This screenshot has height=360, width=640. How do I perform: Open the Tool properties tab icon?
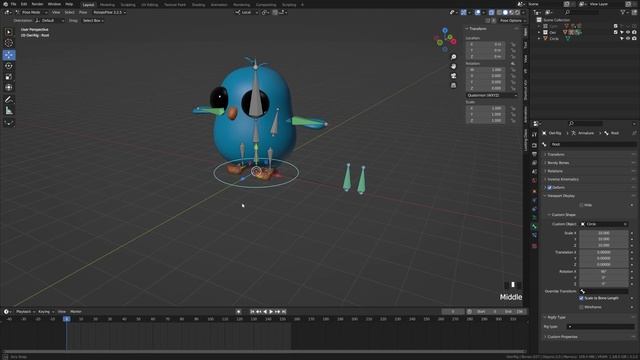(534, 135)
